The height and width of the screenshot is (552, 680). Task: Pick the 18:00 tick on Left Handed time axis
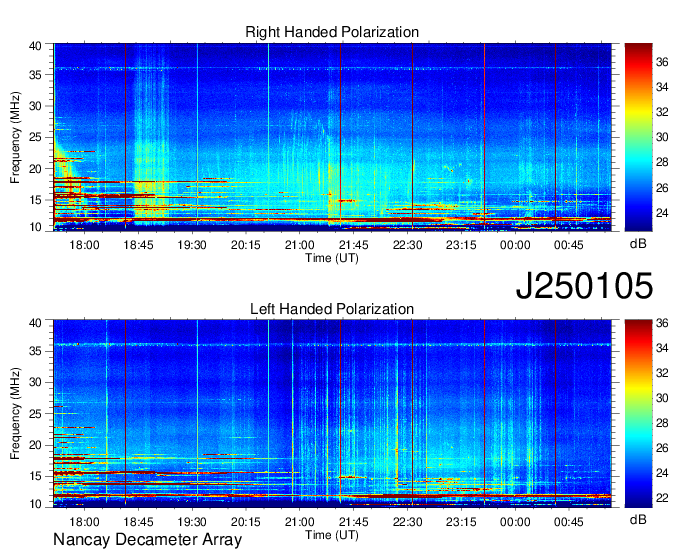pyautogui.click(x=84, y=522)
